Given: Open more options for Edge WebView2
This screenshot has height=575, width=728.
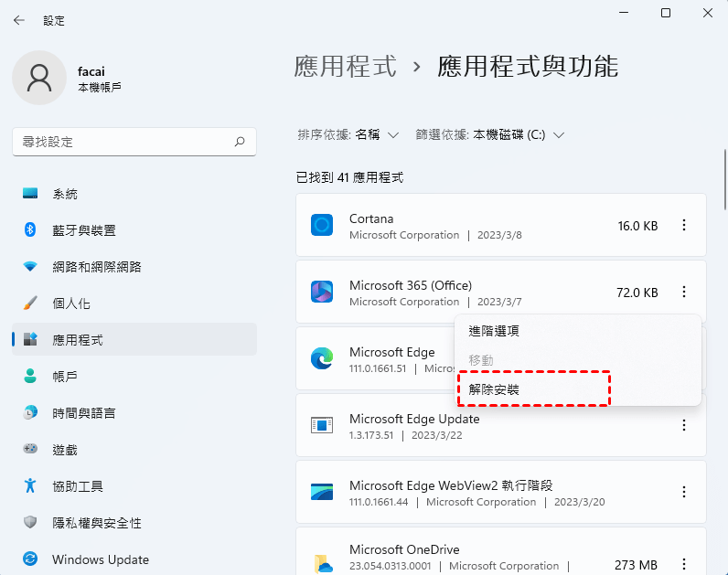Looking at the screenshot, I should 683,492.
